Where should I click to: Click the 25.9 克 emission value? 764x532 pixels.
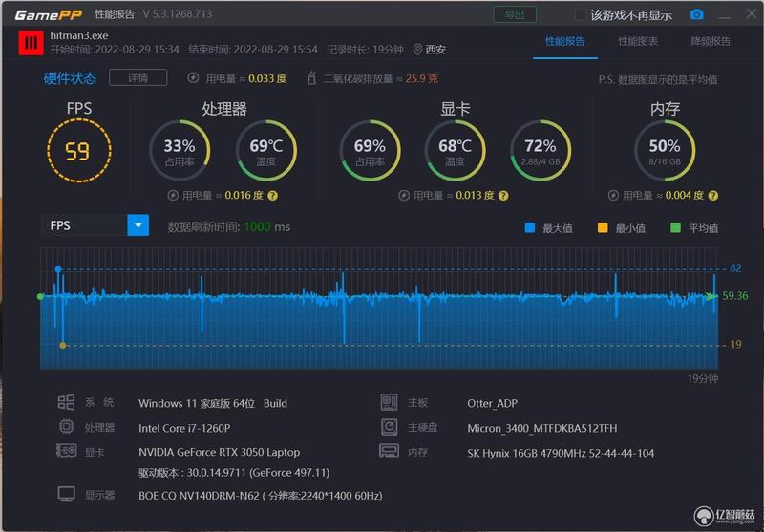(421, 78)
